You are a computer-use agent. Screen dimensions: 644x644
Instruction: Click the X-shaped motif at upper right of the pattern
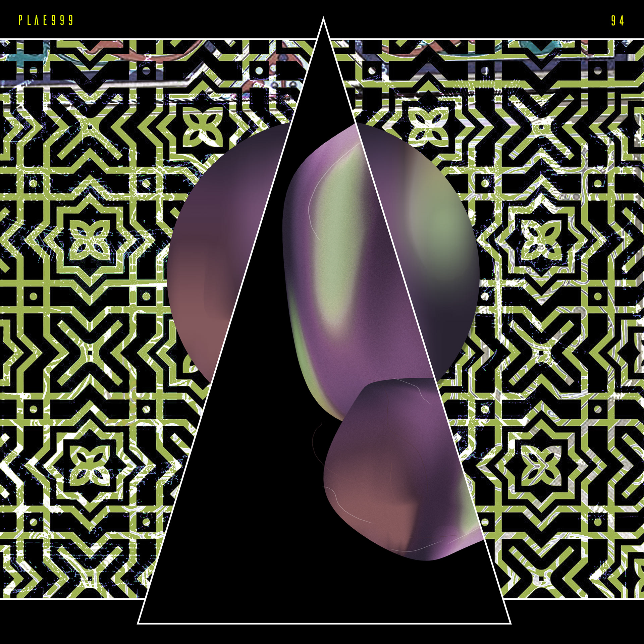pos(541,127)
